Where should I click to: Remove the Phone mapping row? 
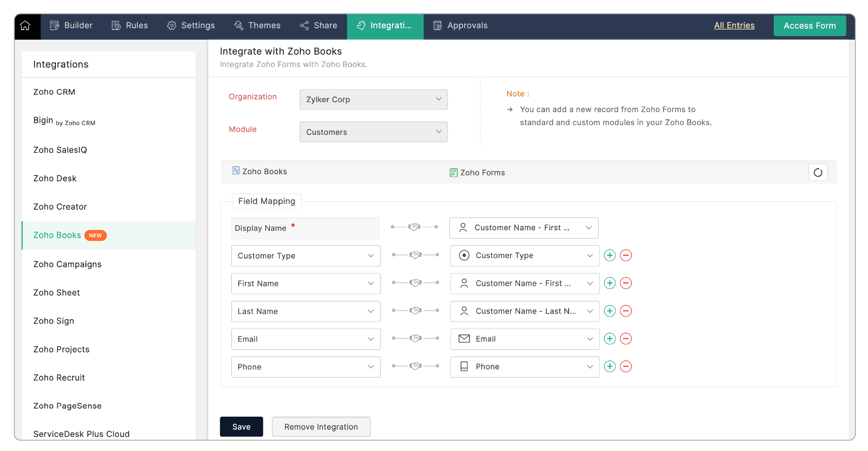pos(626,366)
